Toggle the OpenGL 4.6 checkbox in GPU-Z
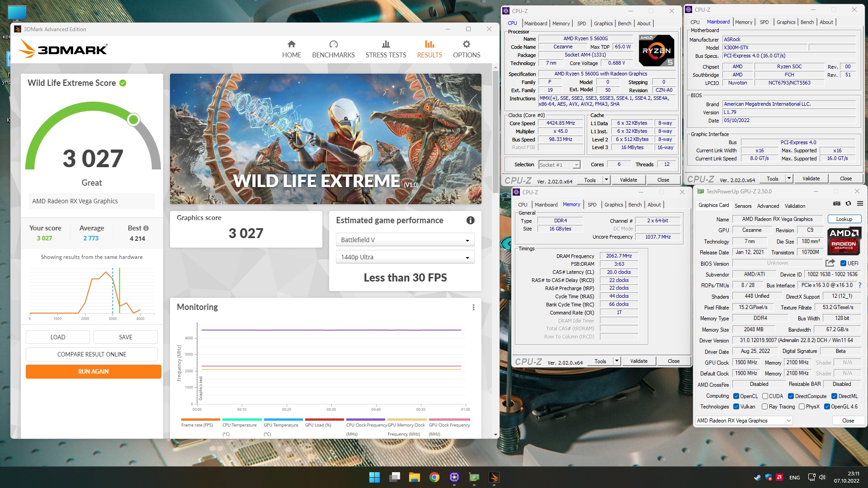 click(827, 407)
